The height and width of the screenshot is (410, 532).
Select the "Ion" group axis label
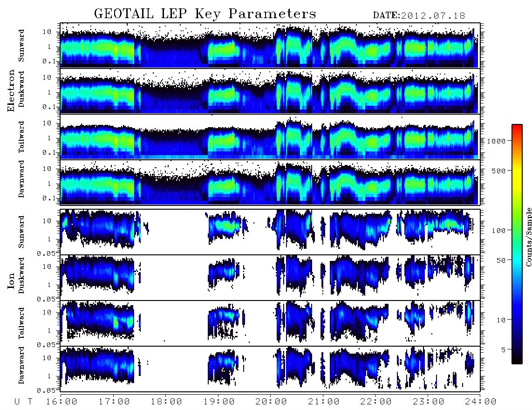pyautogui.click(x=11, y=280)
